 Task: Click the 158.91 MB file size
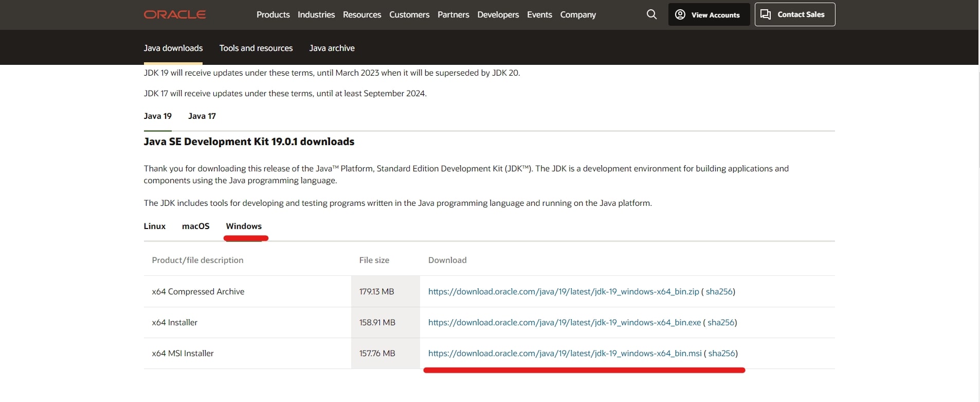pos(377,322)
